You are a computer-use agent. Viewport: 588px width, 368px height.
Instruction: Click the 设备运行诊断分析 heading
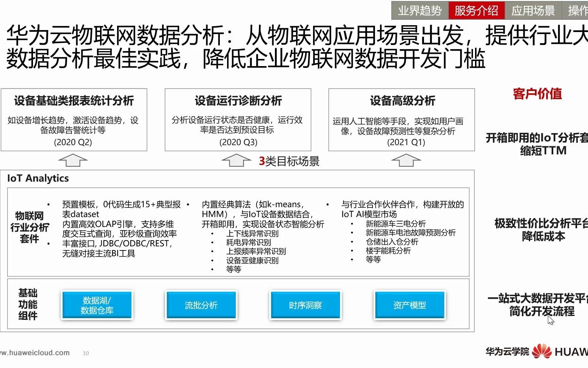[x=238, y=101]
